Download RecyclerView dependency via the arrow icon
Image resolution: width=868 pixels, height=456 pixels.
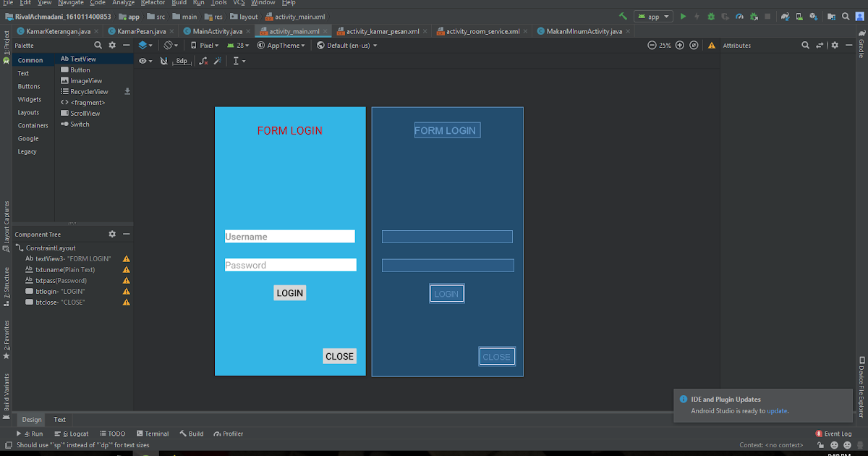pos(127,91)
